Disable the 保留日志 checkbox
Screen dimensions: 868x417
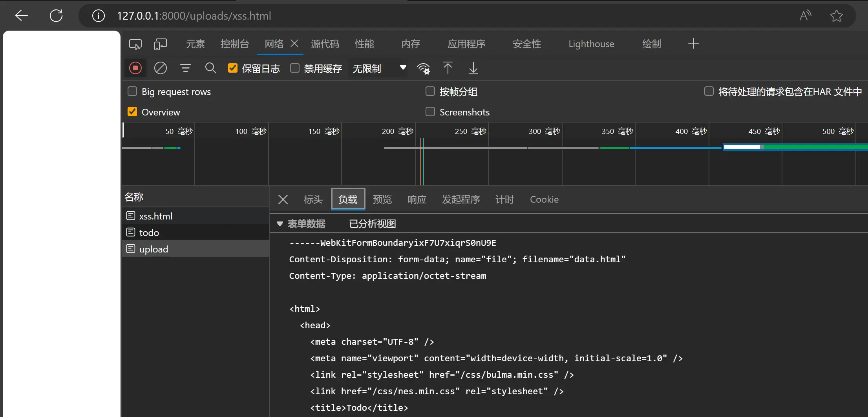tap(233, 68)
